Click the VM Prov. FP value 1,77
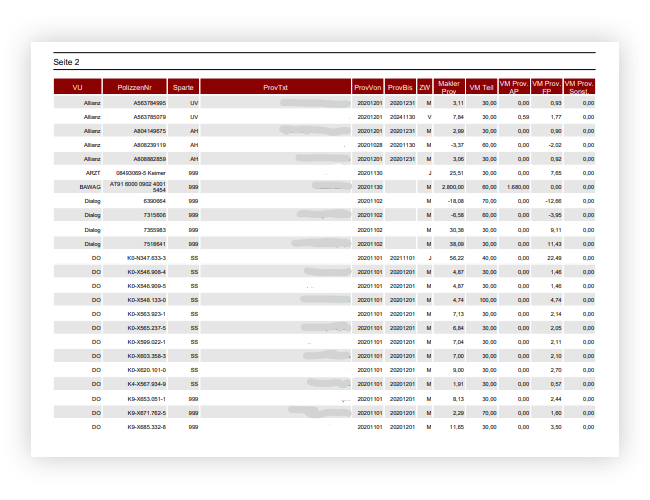The width and height of the screenshot is (650, 500). click(556, 117)
